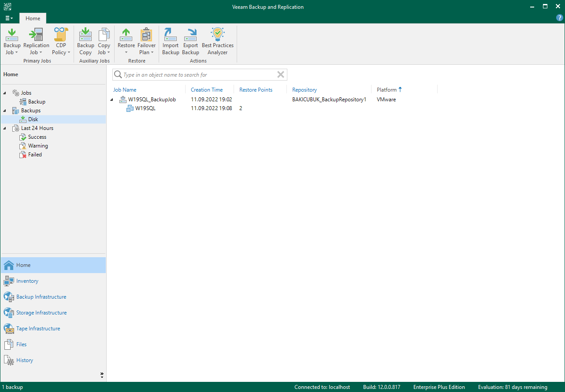Click the Failover Plan ribbon icon
565x392 pixels.
coord(146,34)
